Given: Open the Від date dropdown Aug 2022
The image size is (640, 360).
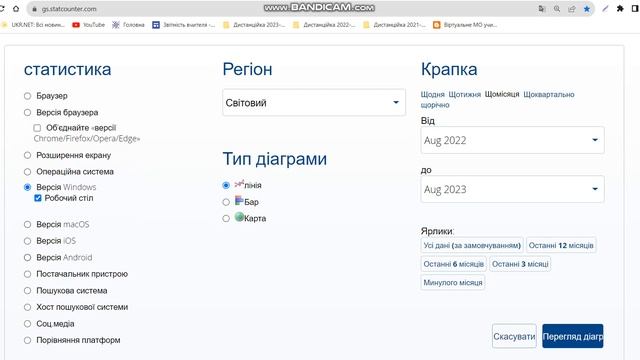Looking at the screenshot, I should (x=512, y=140).
